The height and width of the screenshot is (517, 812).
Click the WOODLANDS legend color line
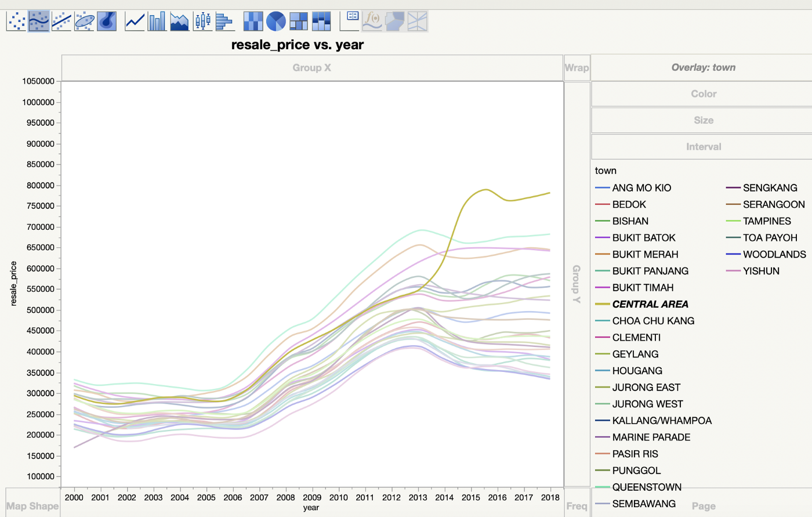733,254
